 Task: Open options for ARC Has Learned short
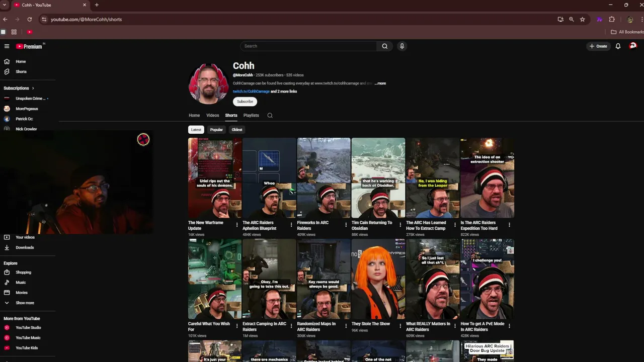point(455,225)
